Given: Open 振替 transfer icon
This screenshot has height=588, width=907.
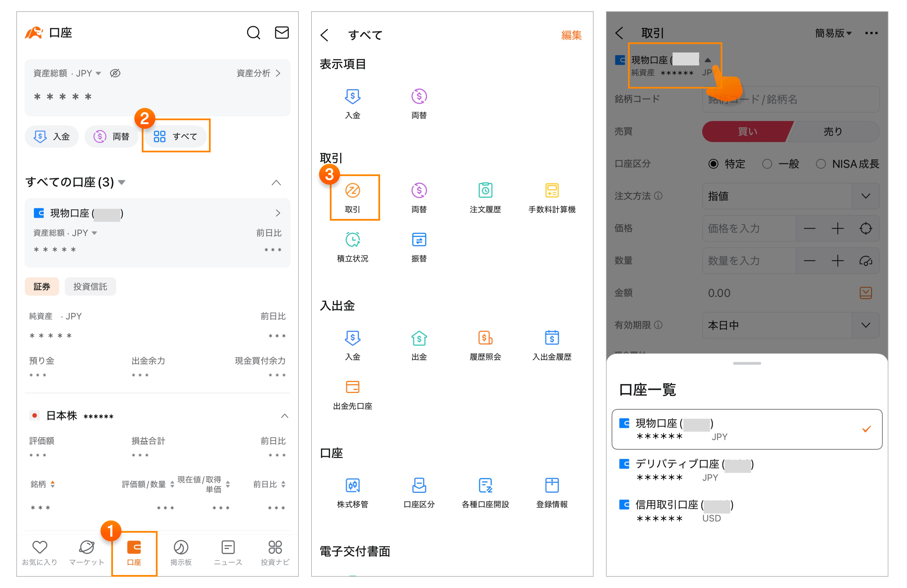Looking at the screenshot, I should [x=419, y=247].
